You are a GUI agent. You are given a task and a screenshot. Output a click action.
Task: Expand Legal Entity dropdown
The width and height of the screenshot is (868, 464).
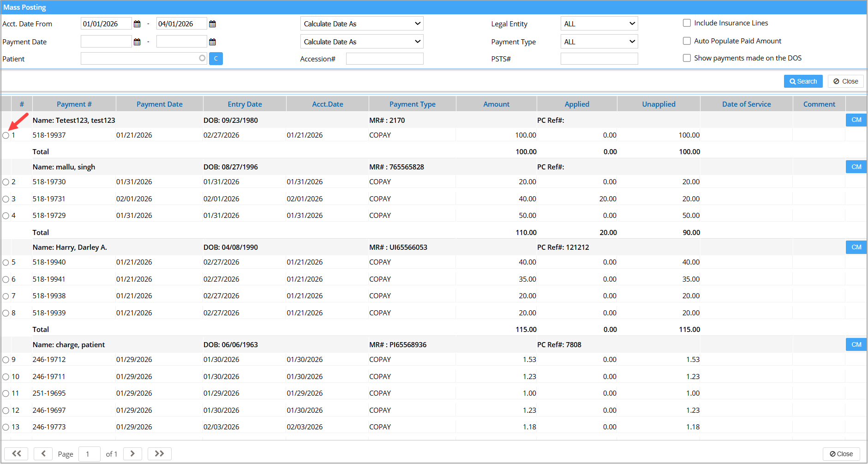[599, 24]
